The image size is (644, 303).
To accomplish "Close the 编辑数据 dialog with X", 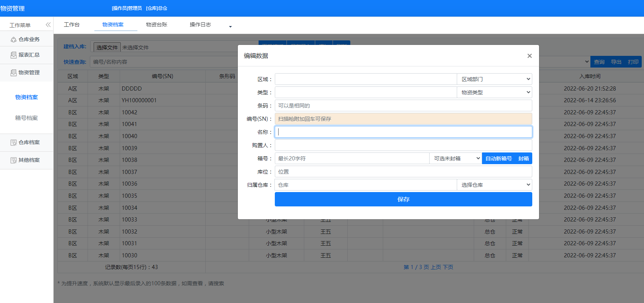I will [529, 56].
